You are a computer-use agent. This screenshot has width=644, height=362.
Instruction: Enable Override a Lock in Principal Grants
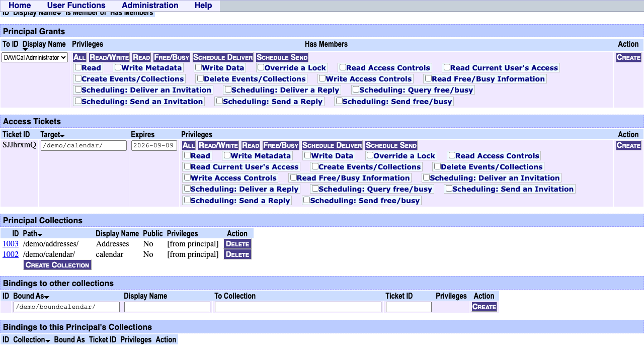point(261,67)
